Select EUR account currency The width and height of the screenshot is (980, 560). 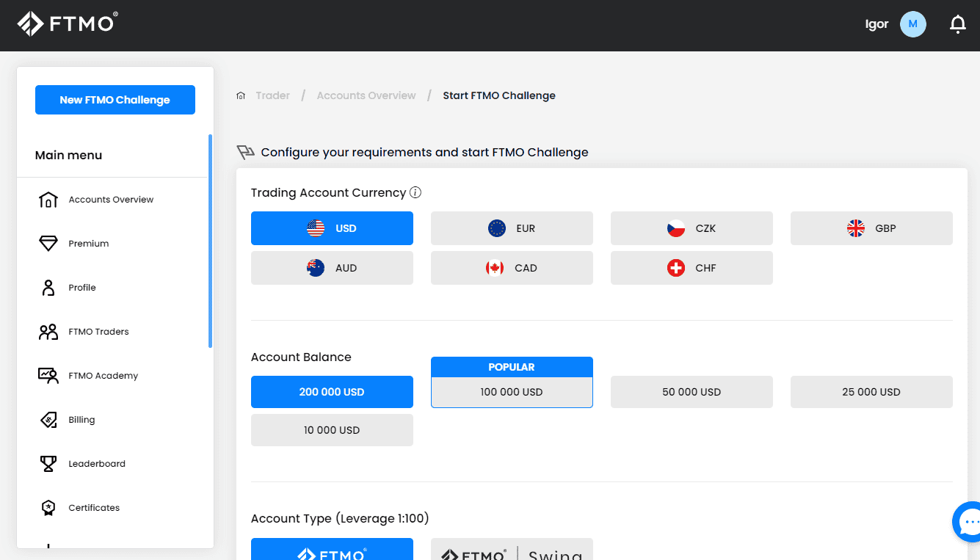click(x=512, y=228)
